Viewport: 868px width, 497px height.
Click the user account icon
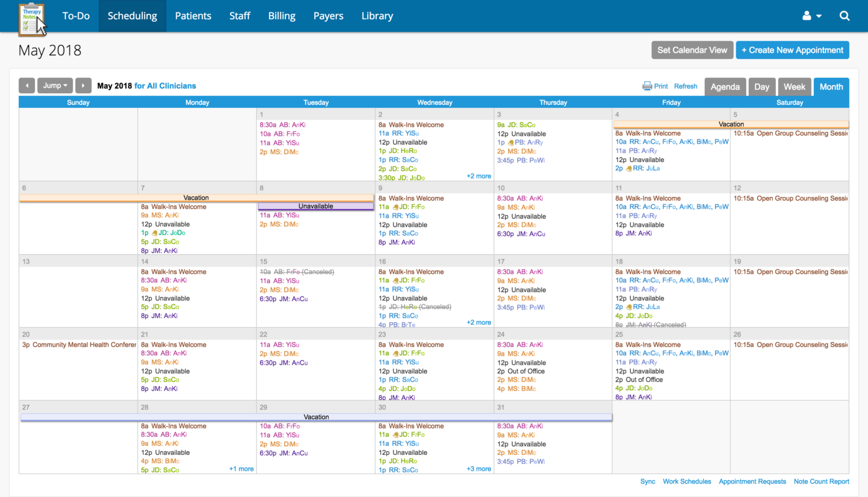click(x=808, y=15)
